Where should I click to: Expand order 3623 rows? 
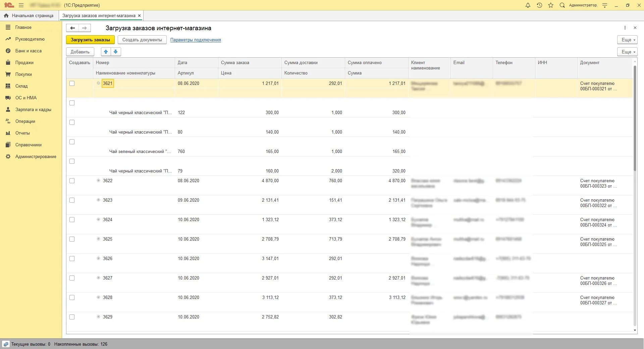98,200
